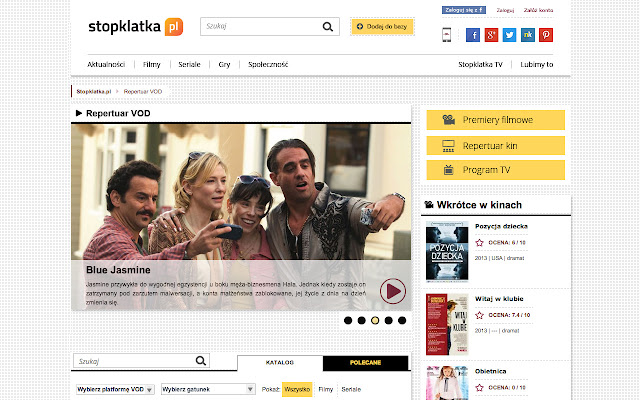
Task: Open the Pinterest social icon
Action: point(546,35)
